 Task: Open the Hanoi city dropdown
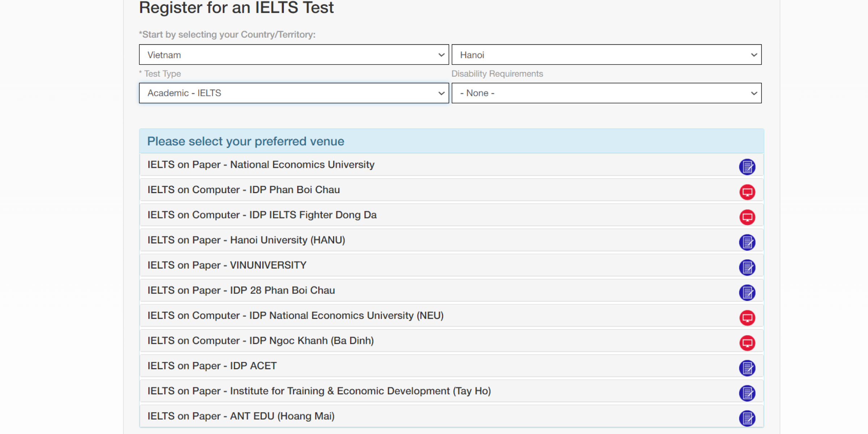(607, 55)
